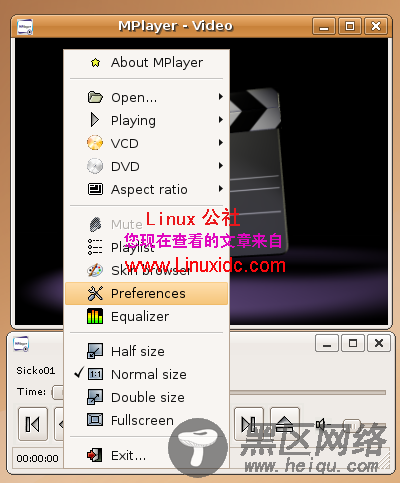Click the Time seek bar track
Screen dimensions: 400x483
tap(307, 393)
